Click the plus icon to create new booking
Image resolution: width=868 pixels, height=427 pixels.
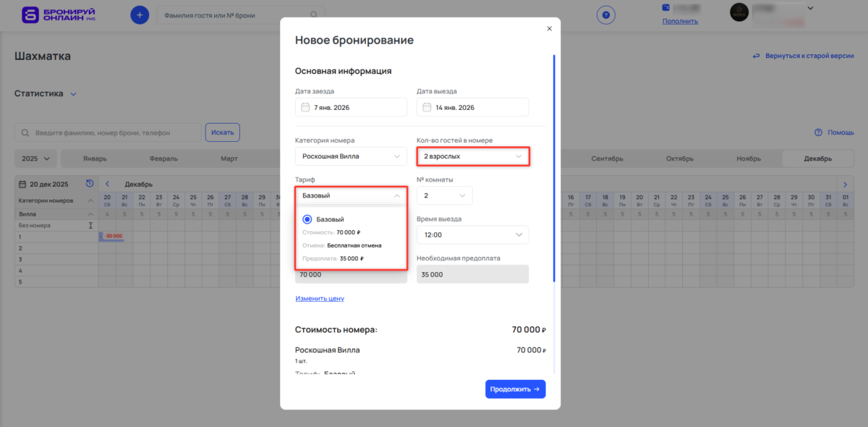tap(140, 14)
